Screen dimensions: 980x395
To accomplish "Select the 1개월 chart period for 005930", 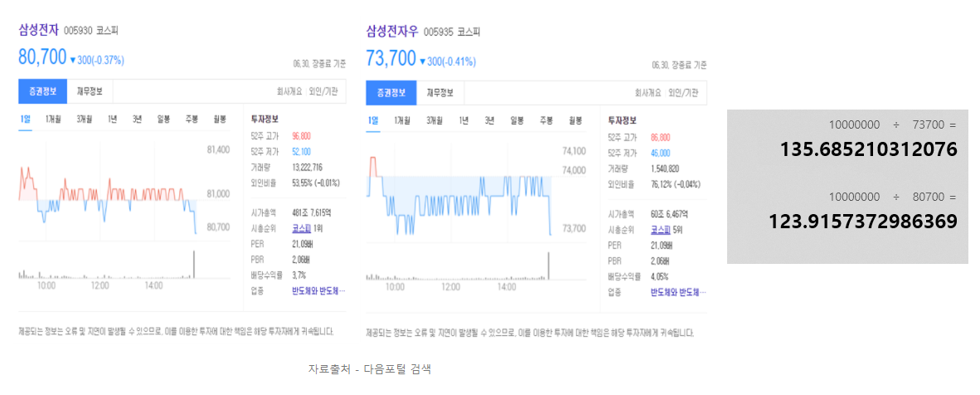I will (x=54, y=119).
